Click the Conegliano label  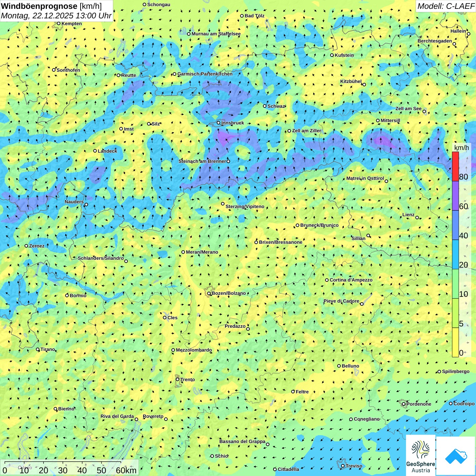click(367, 419)
